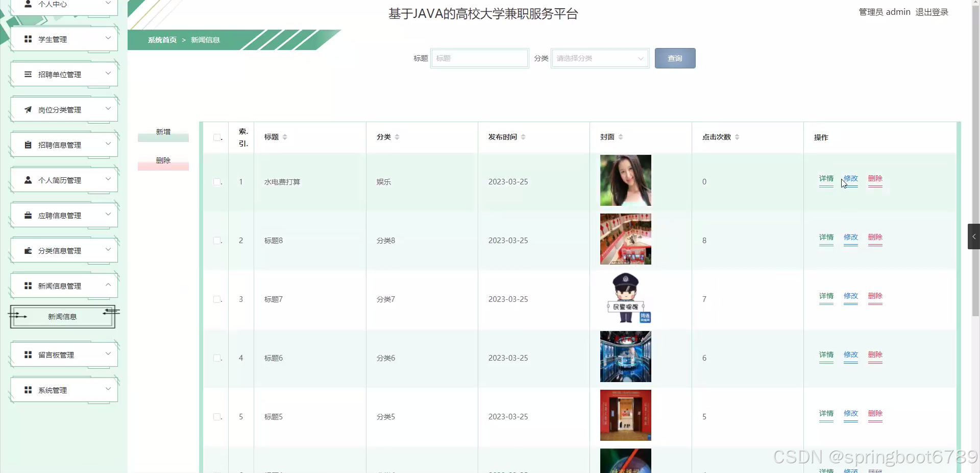Image resolution: width=980 pixels, height=473 pixels.
Task: Open the 学生管理 sidebar menu
Action: (x=64, y=39)
